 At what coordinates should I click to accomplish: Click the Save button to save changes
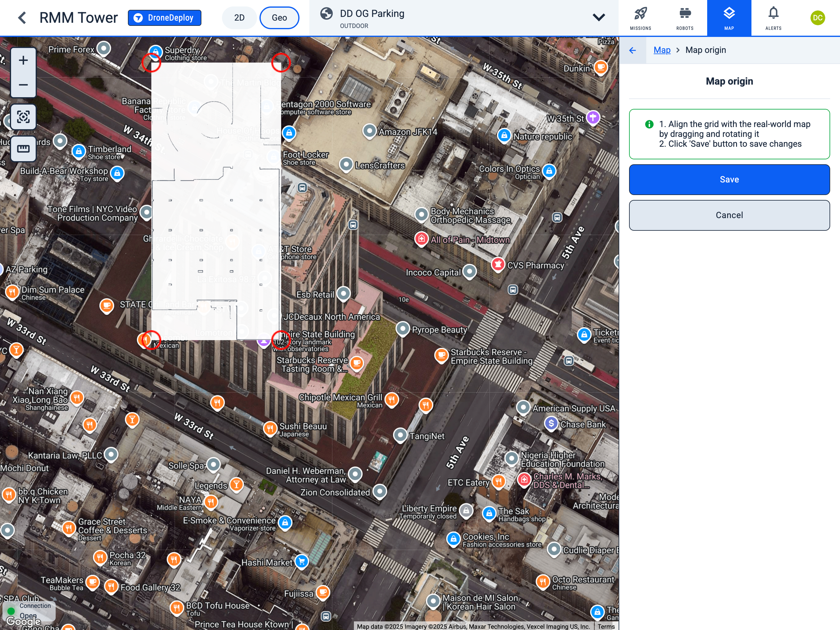(x=729, y=179)
